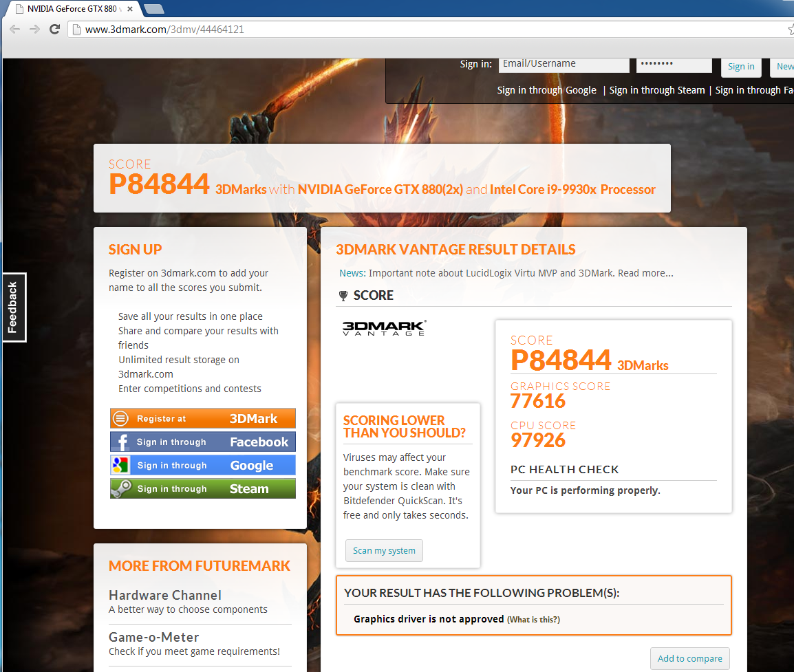Click the Sign in button
This screenshot has height=672, width=794.
point(741,66)
